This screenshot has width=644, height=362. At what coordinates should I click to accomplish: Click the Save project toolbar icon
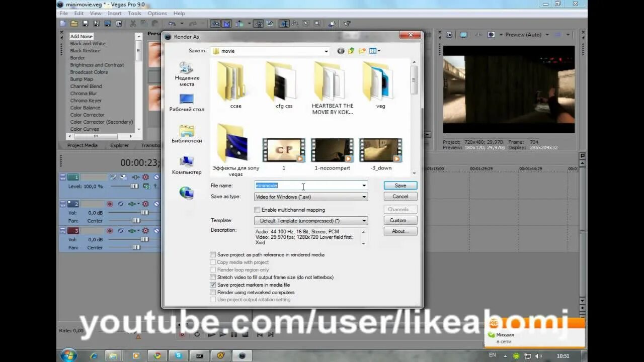[x=86, y=23]
